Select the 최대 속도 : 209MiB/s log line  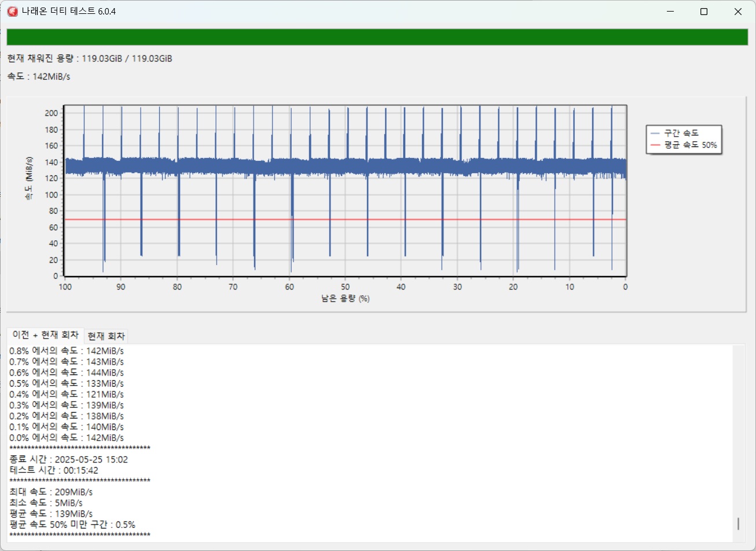coord(51,492)
